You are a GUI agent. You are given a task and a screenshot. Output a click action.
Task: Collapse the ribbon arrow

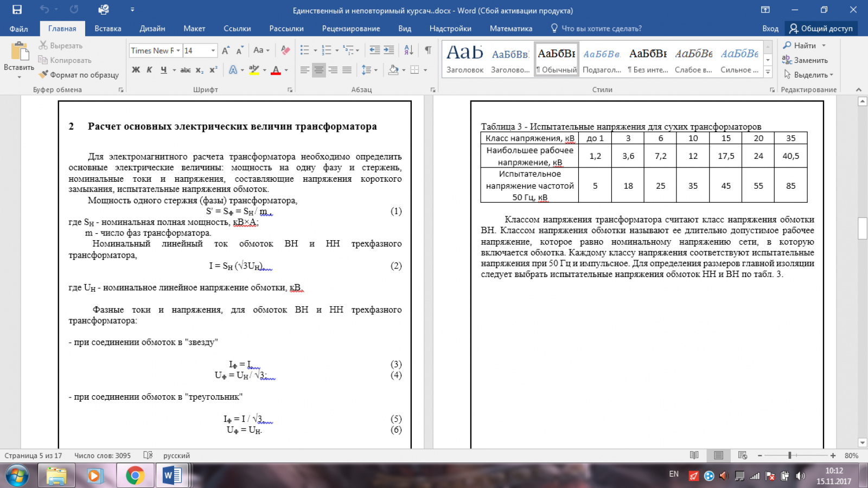[x=858, y=89]
